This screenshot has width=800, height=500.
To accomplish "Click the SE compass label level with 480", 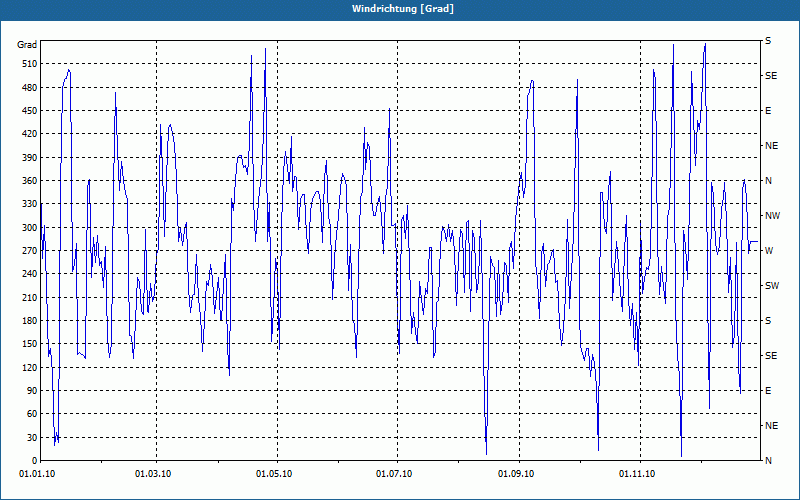I will tap(771, 76).
